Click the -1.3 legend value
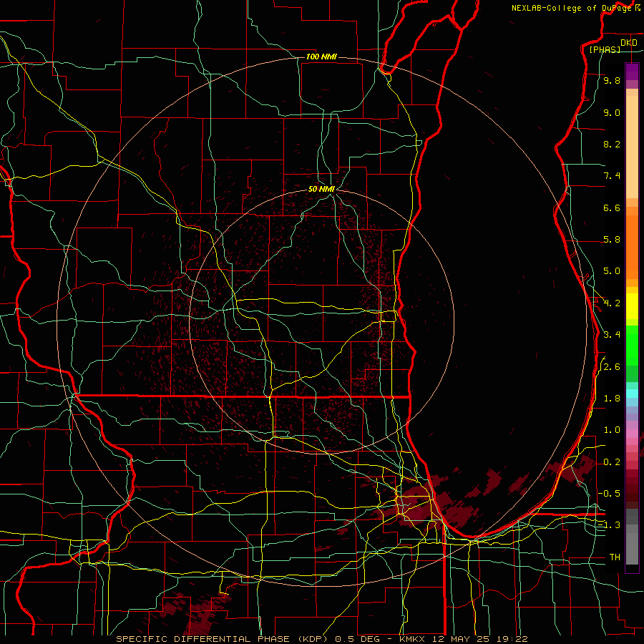This screenshot has width=644, height=644. (610, 525)
